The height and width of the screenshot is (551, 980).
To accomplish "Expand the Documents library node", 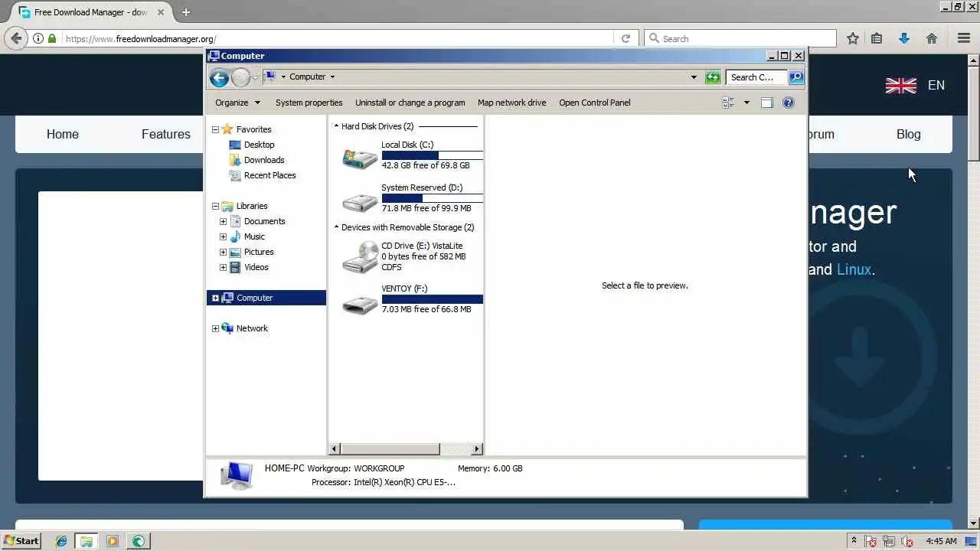I will coord(223,221).
